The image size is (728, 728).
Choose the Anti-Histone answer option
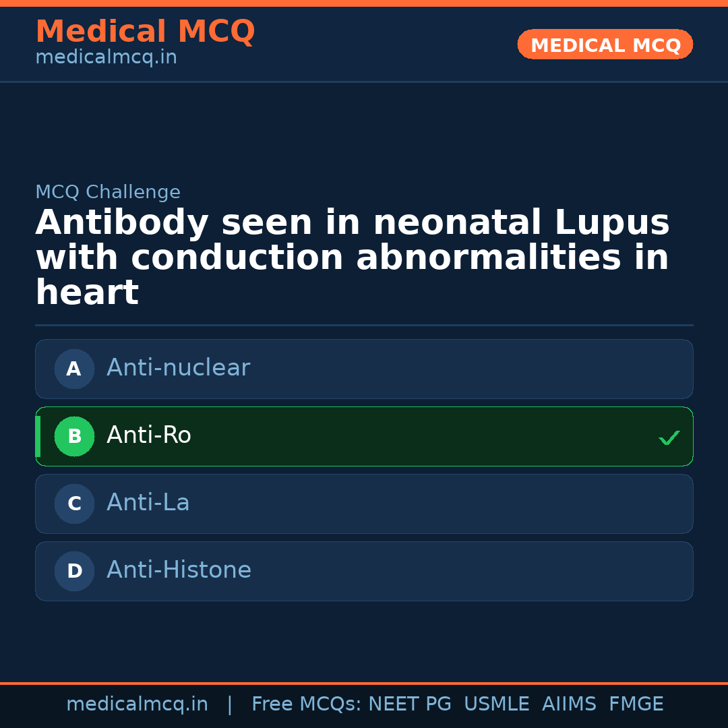coord(364,571)
